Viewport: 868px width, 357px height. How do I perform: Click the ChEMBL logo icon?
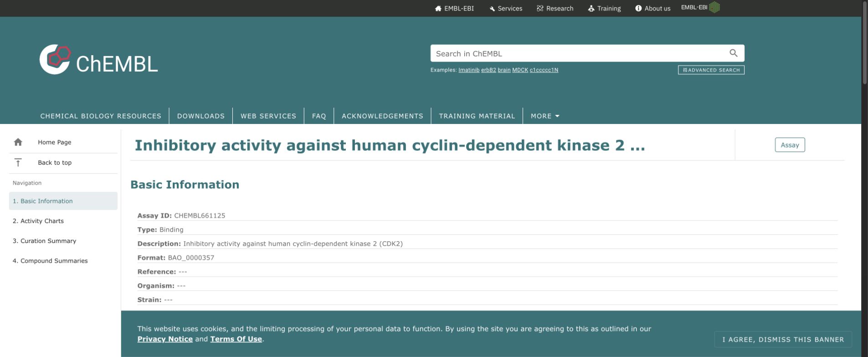(x=55, y=59)
